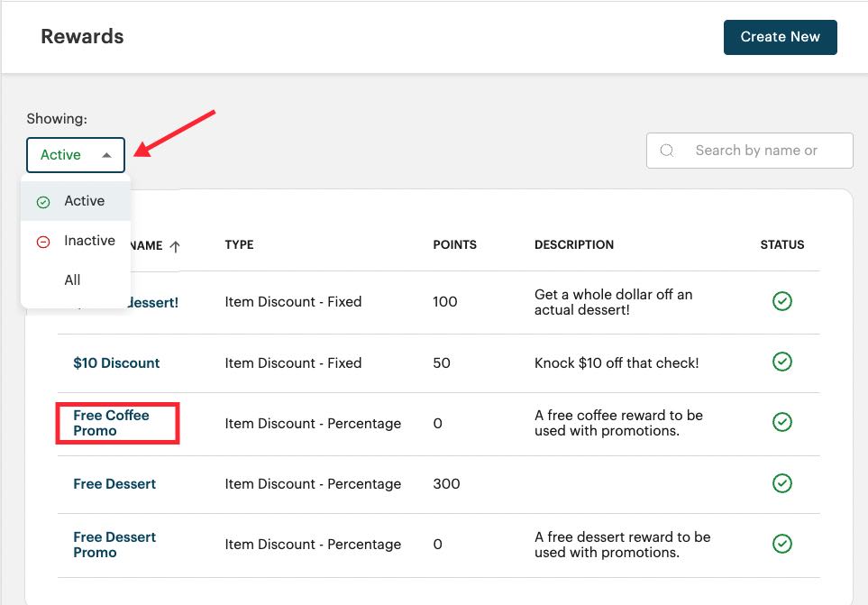Open the Free Coffee Promo reward link
Image resolution: width=868 pixels, height=605 pixels.
click(110, 423)
